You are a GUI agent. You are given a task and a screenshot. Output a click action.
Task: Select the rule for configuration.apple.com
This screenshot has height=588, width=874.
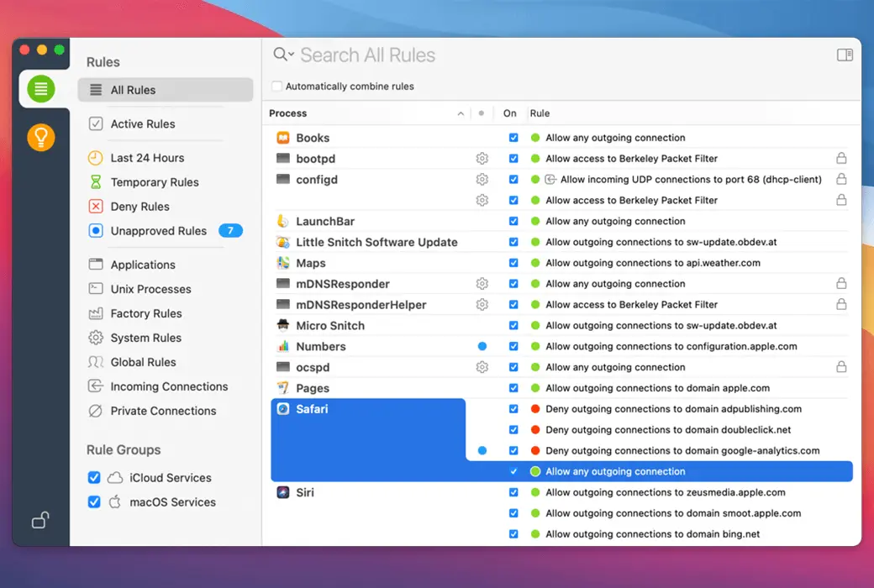tap(671, 346)
